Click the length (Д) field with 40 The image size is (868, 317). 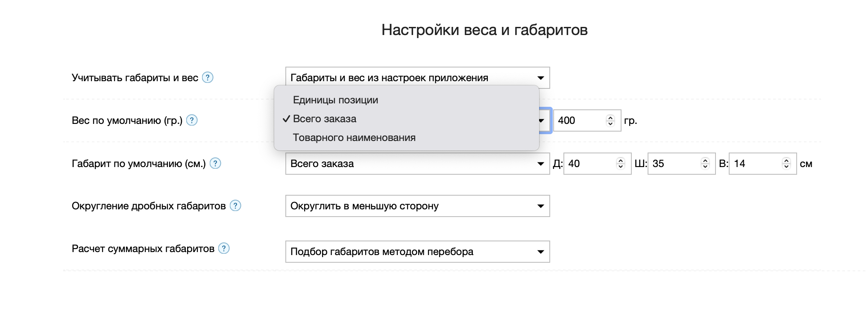point(589,164)
